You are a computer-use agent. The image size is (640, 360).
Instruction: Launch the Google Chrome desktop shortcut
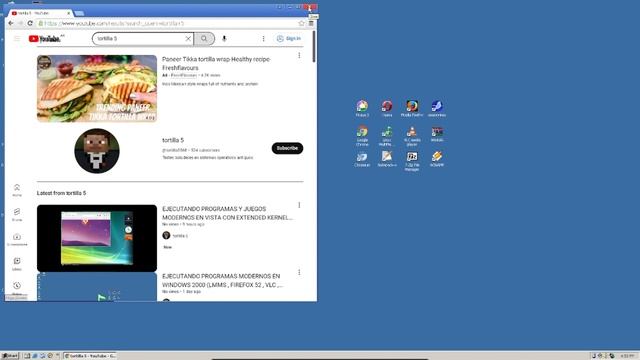pos(362,136)
